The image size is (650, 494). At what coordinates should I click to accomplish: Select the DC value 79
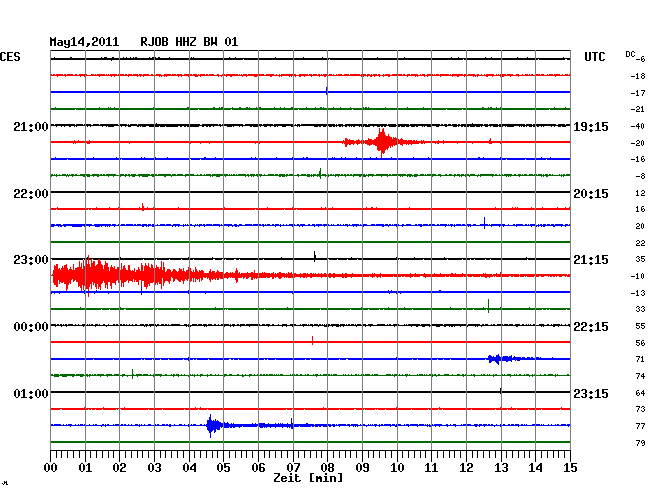tap(640, 443)
